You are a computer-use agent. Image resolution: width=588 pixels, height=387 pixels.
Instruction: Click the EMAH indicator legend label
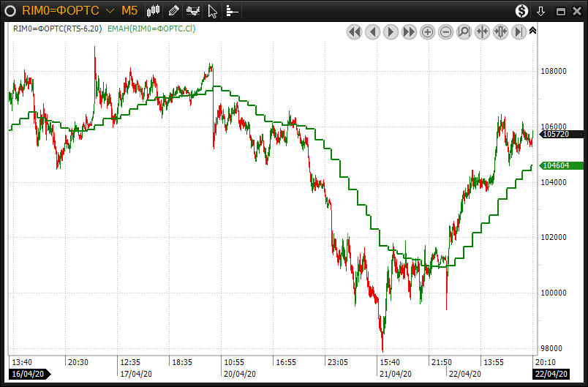[150, 29]
